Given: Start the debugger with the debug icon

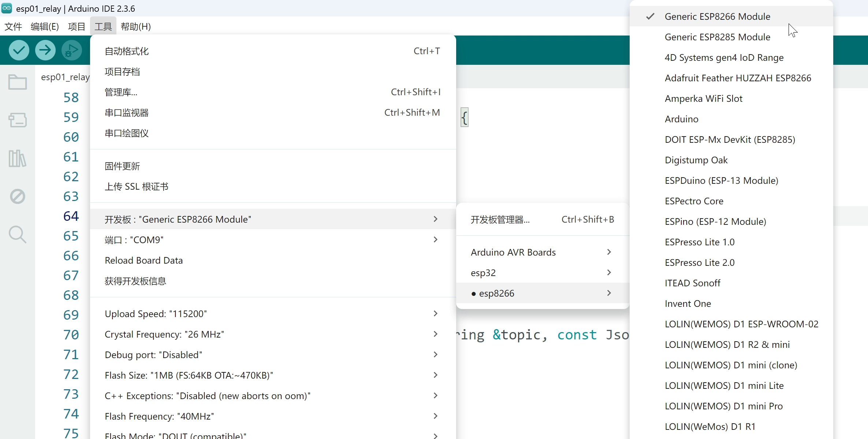Looking at the screenshot, I should coord(71,50).
